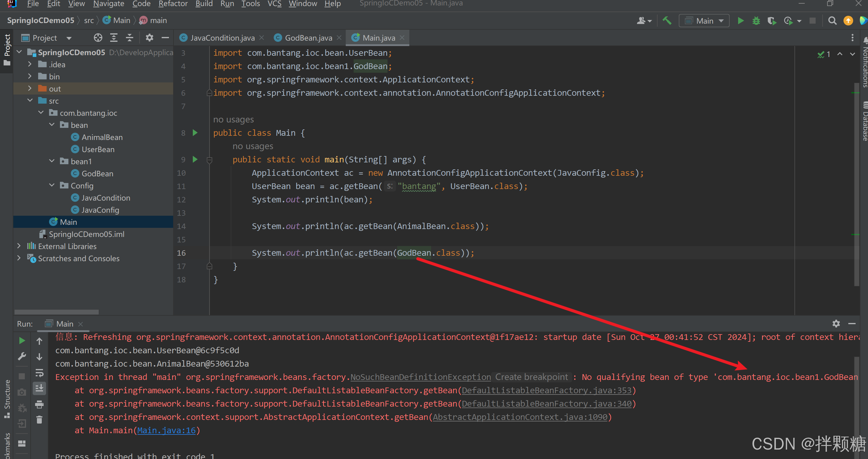Open Search Everywhere magnifier icon
Screen dimensions: 868x459
[832, 21]
